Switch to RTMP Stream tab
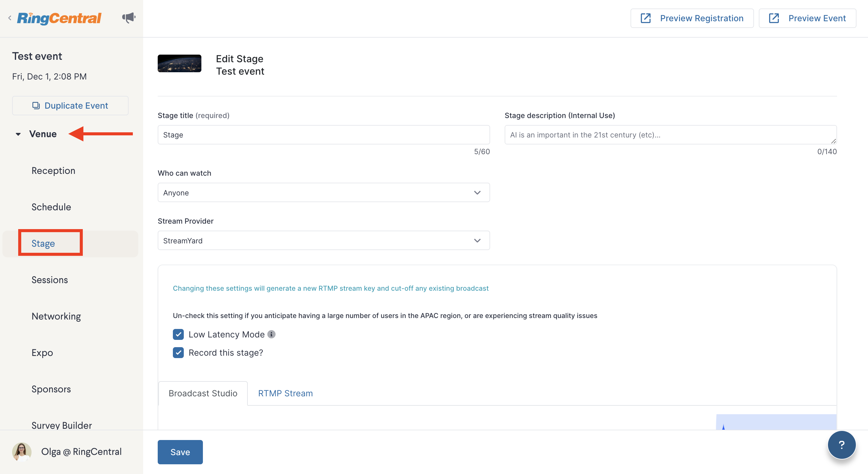Screen dimensions: 868x474 (x=285, y=393)
